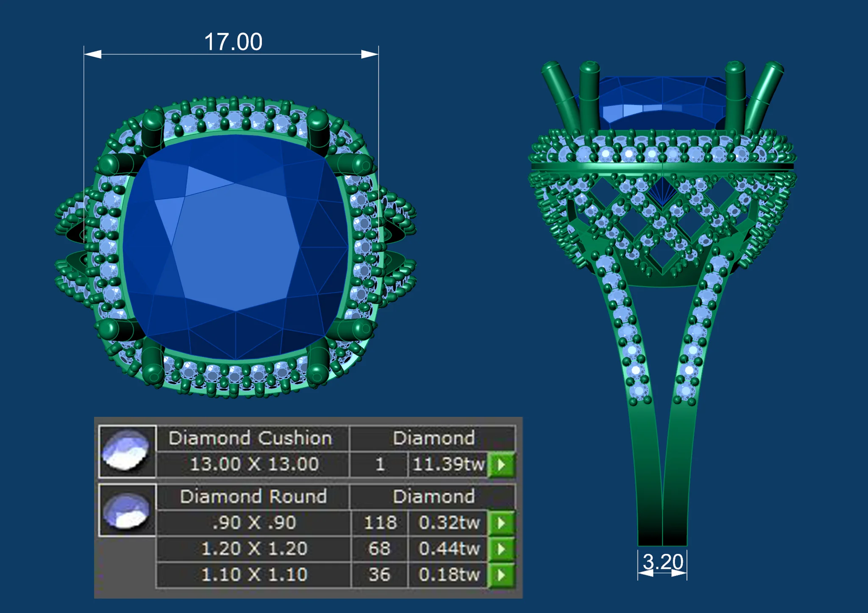
Task: Click the quantity cell showing 36
Action: 380,575
